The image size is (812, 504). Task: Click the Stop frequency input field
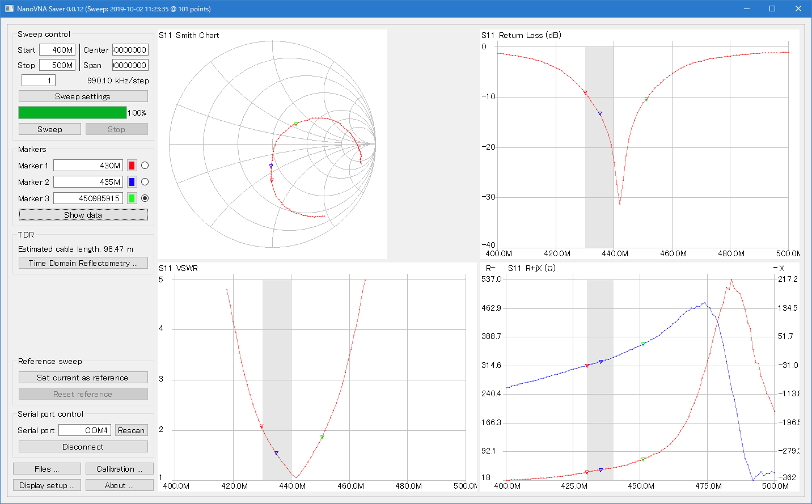57,65
